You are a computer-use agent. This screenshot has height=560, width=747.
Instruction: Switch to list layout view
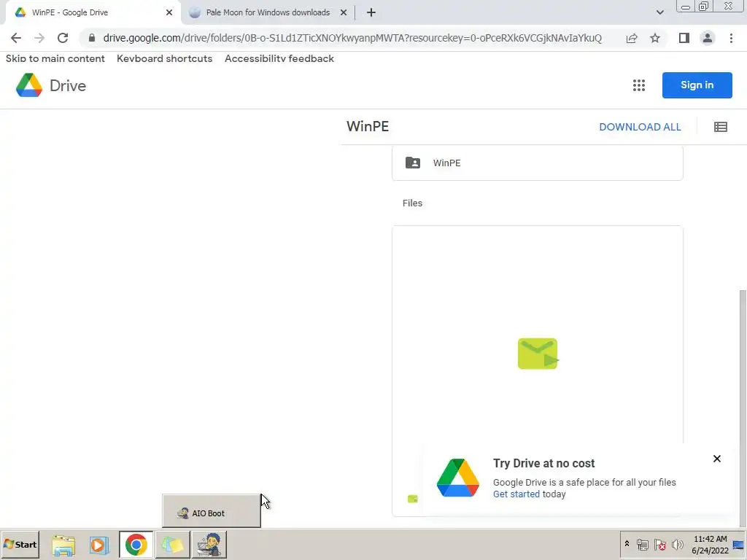coord(720,127)
